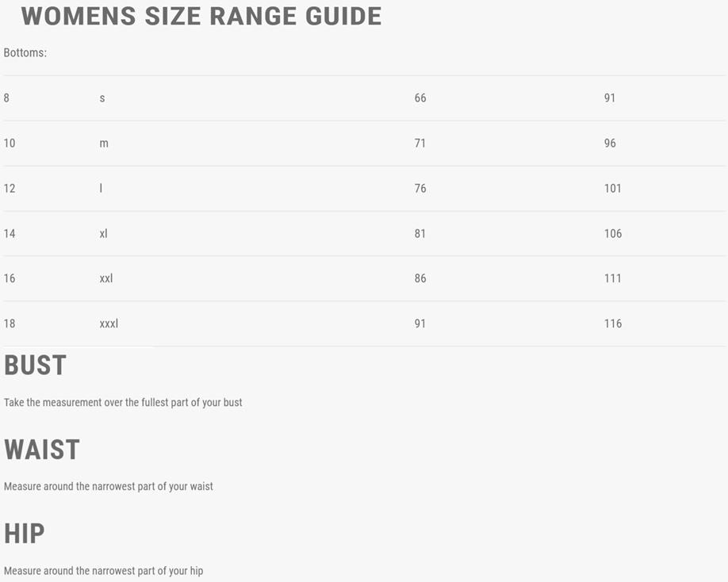The width and height of the screenshot is (728, 582).
Task: Click the 'xxl' size letter cell
Action: [x=106, y=278]
